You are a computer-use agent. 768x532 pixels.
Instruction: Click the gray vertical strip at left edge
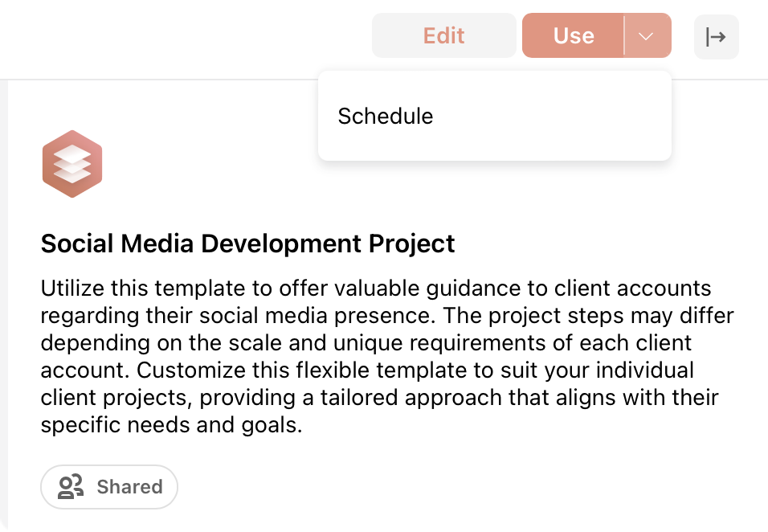(4, 305)
